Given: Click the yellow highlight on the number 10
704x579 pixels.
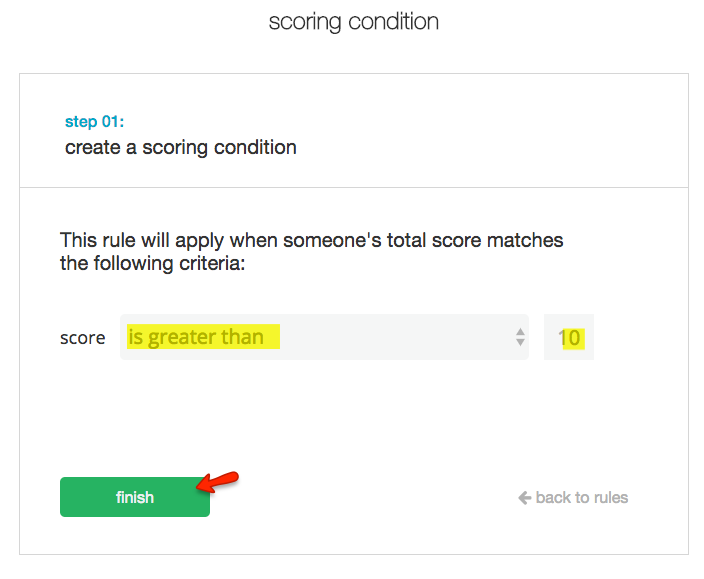Looking at the screenshot, I should click(572, 337).
